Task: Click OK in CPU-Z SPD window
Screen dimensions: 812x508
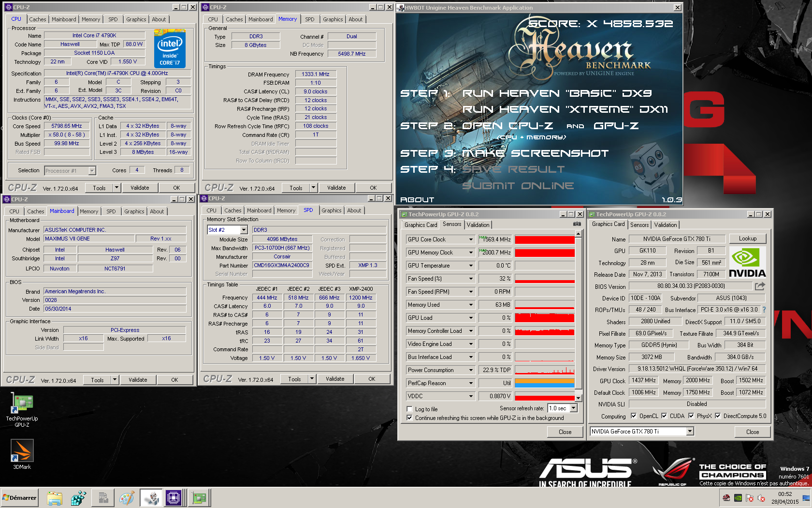Action: coord(372,379)
